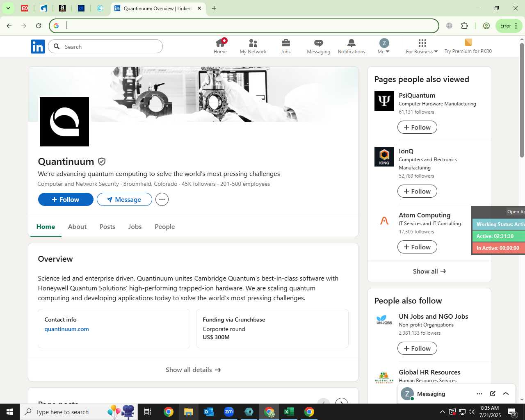The height and width of the screenshot is (420, 525).
Task: Switch to People tab
Action: click(x=165, y=226)
